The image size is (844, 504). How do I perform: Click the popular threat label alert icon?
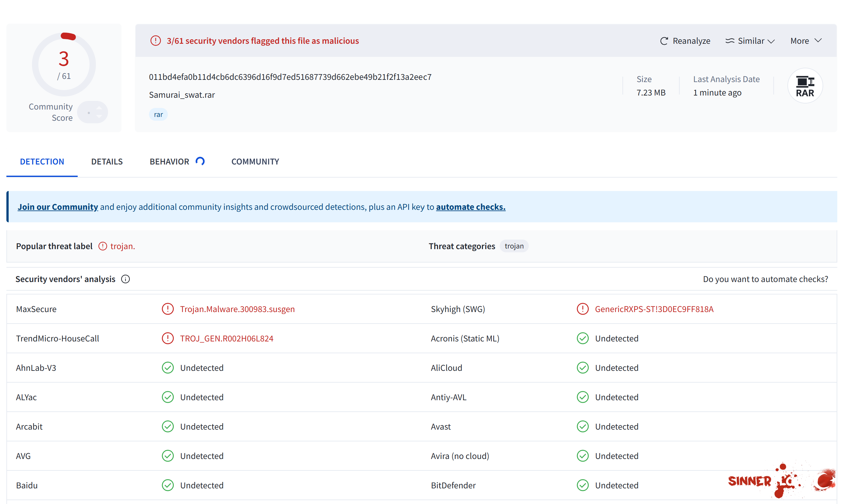(102, 246)
